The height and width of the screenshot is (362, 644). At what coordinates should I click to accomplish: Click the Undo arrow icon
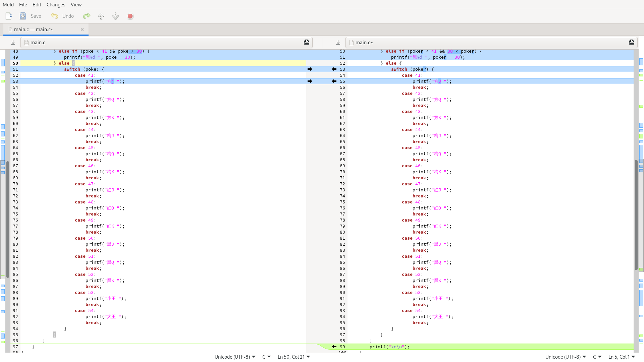[x=54, y=16]
